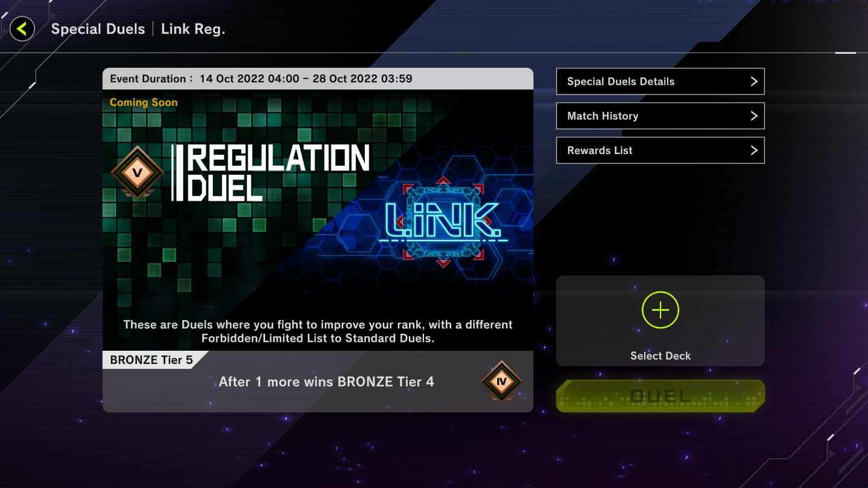The image size is (868, 488).
Task: Click the green plus icon to add deck
Action: [660, 310]
